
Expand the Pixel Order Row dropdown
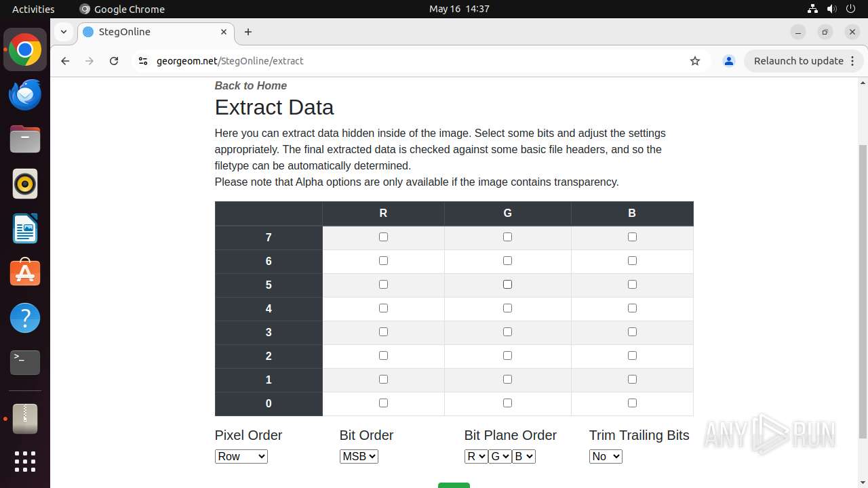(241, 456)
